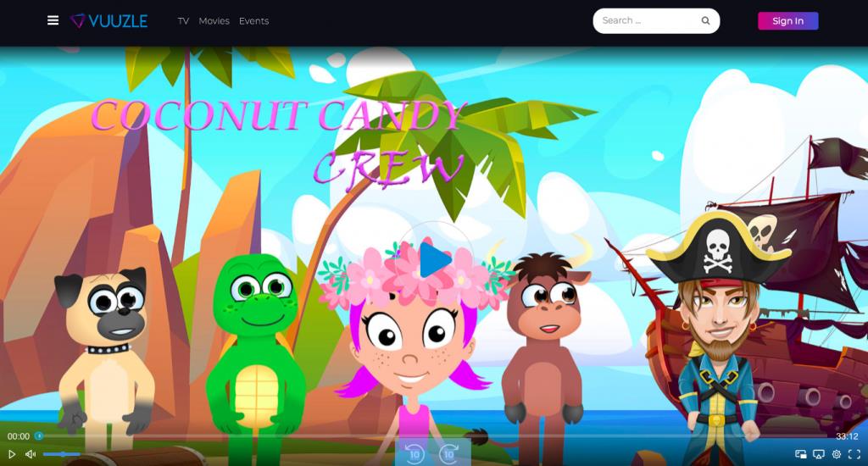
Task: Open the hamburger menu
Action: (x=53, y=20)
